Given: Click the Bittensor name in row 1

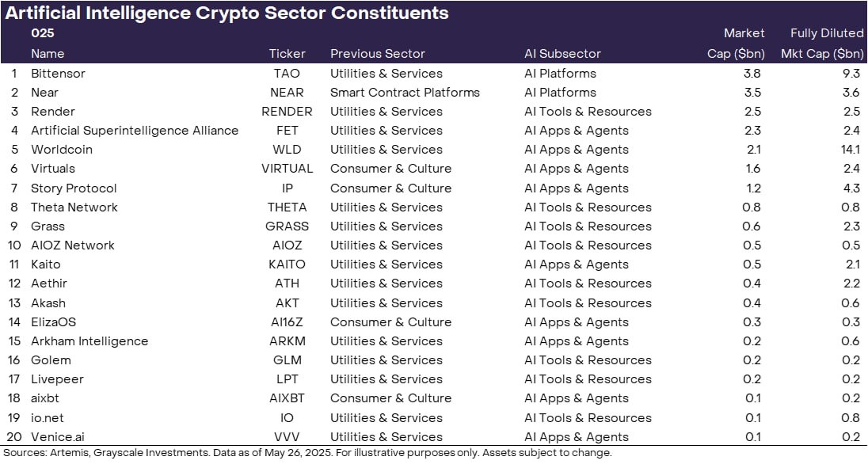Looking at the screenshot, I should 58,74.
